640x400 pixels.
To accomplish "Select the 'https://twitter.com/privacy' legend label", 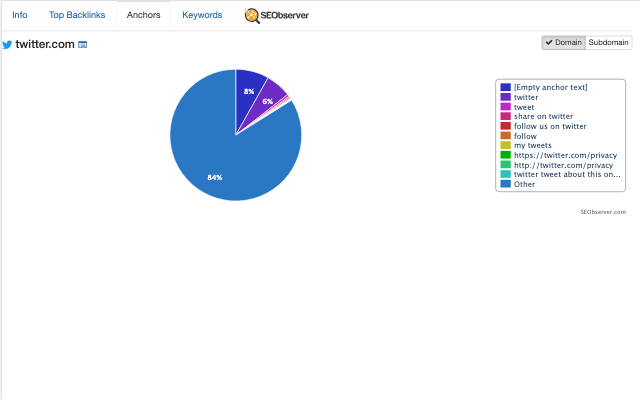I will pyautogui.click(x=565, y=155).
